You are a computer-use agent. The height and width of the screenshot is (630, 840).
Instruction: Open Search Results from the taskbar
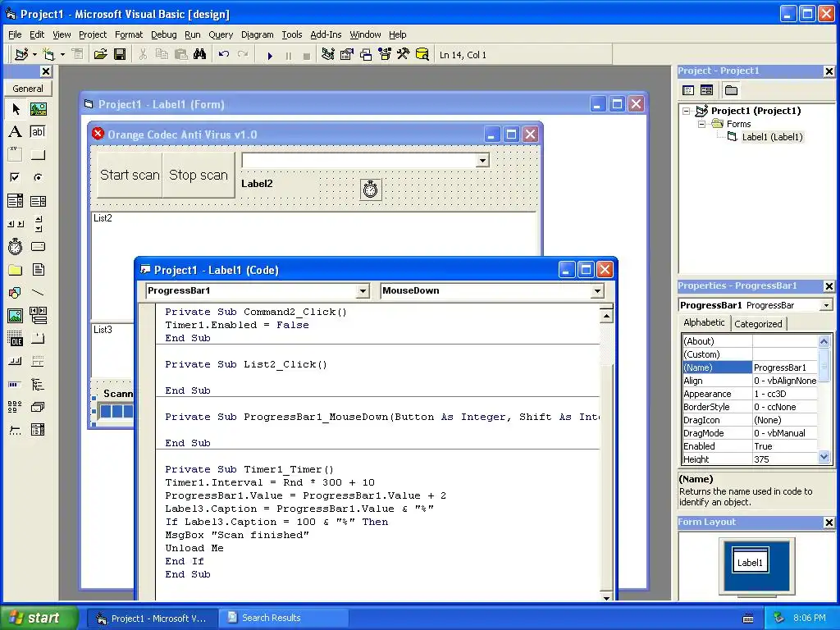283,618
